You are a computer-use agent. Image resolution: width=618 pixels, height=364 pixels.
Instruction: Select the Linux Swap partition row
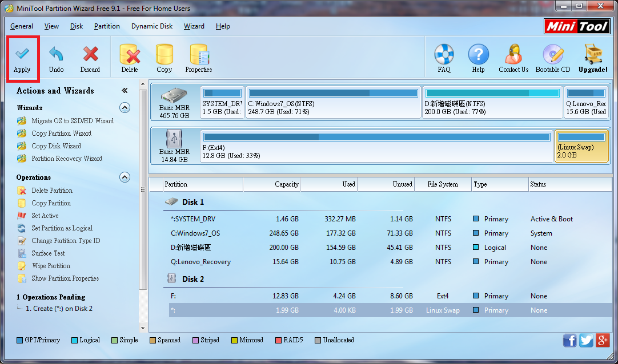pyautogui.click(x=390, y=310)
